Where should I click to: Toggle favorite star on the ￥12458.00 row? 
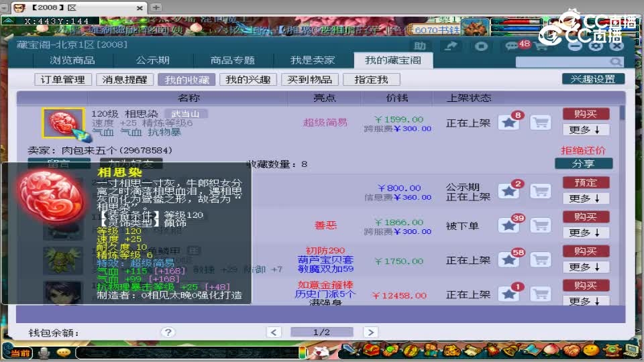tap(508, 294)
